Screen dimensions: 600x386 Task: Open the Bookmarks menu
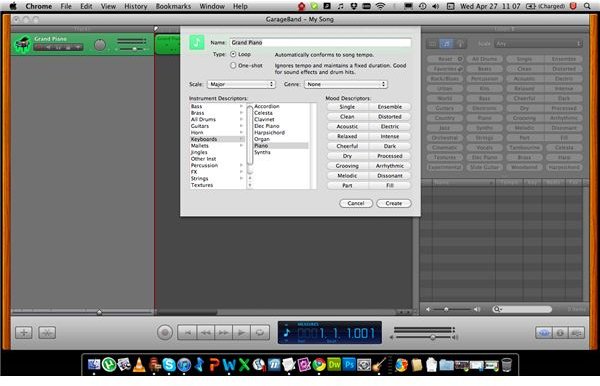click(x=173, y=6)
